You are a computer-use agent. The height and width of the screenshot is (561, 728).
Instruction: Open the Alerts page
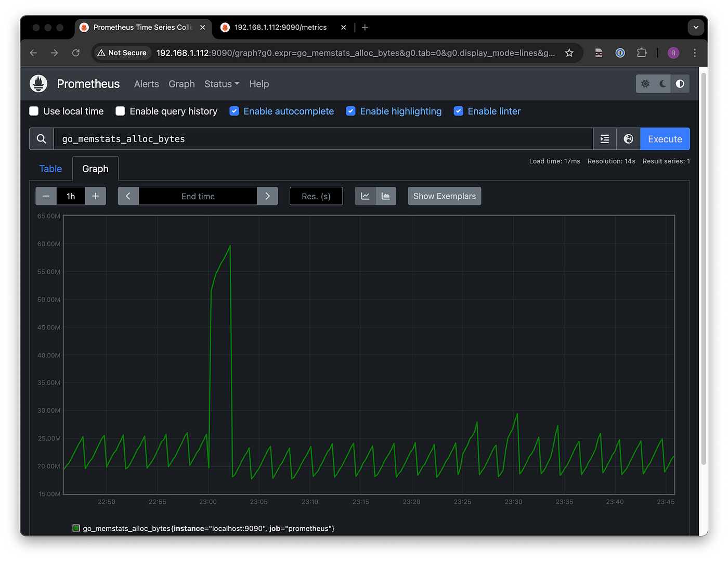(147, 84)
